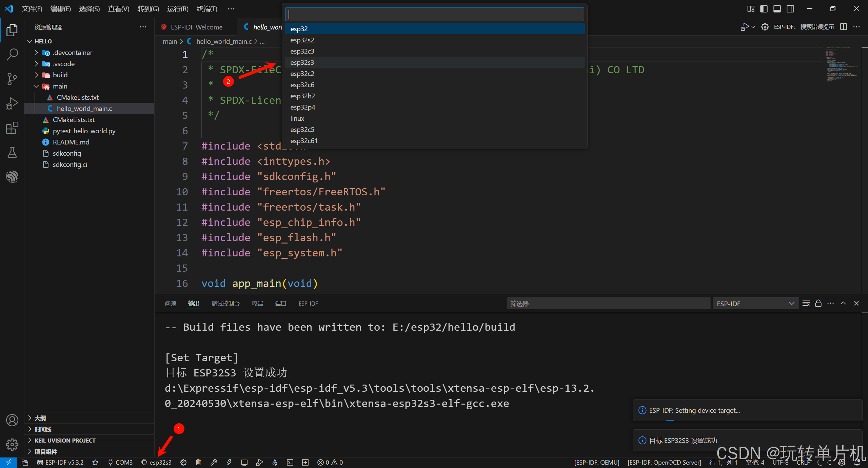Image resolution: width=868 pixels, height=468 pixels.
Task: Toggle the output panel lock scrolling
Action: coord(818,304)
